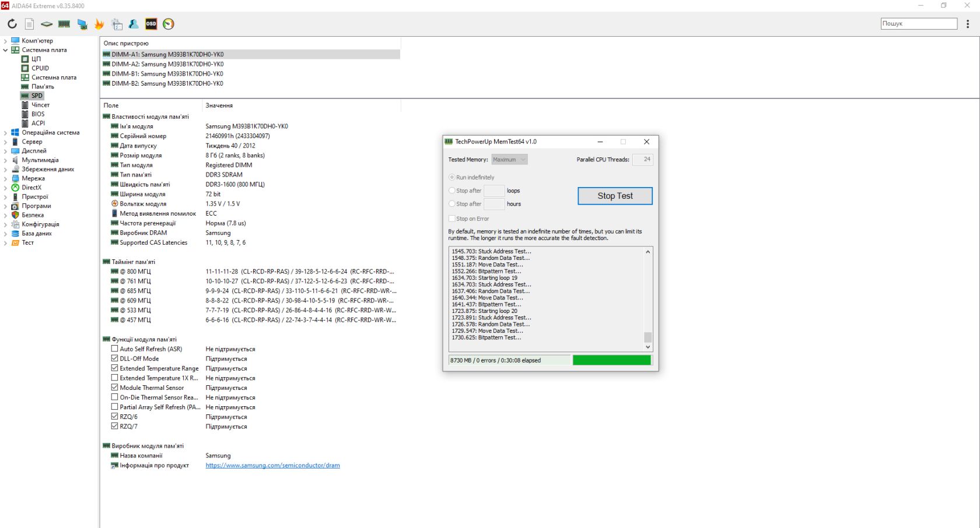980x528 pixels.
Task: Open the three-dot menu in top right
Action: [968, 24]
